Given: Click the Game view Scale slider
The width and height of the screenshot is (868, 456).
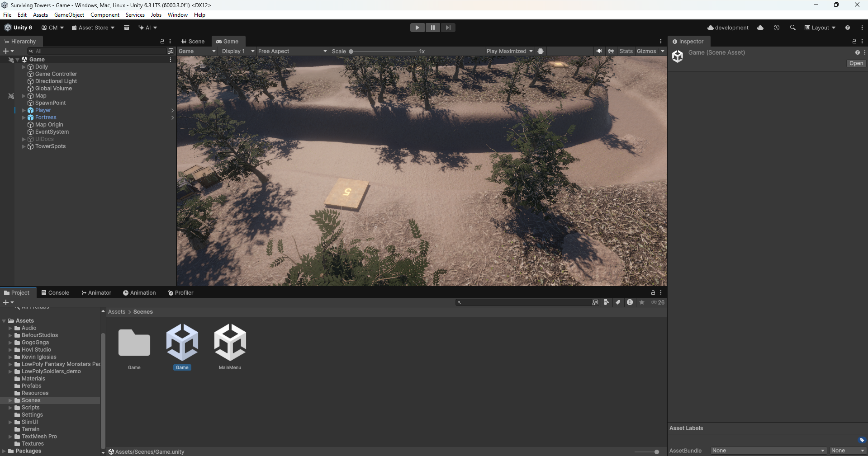Looking at the screenshot, I should (x=383, y=52).
